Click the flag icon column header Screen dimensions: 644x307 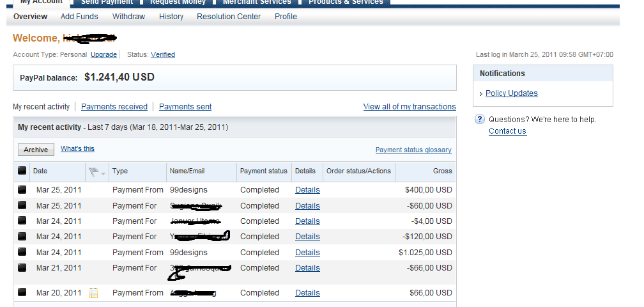[93, 171]
